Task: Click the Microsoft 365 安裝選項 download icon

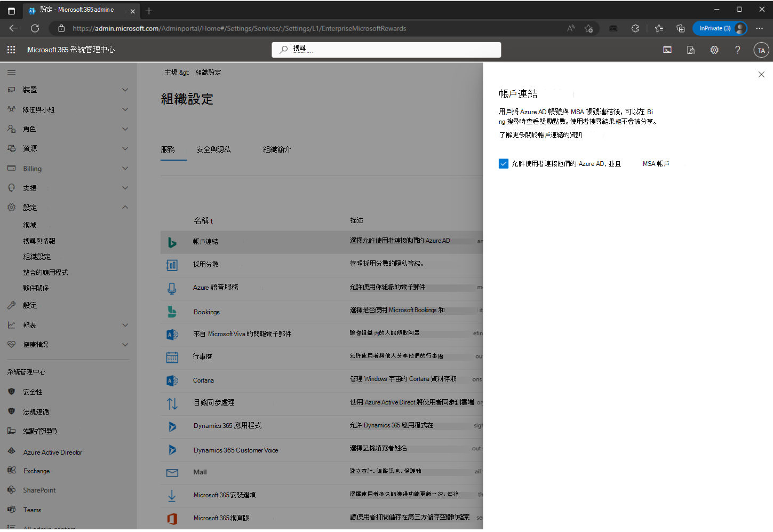Action: [172, 496]
